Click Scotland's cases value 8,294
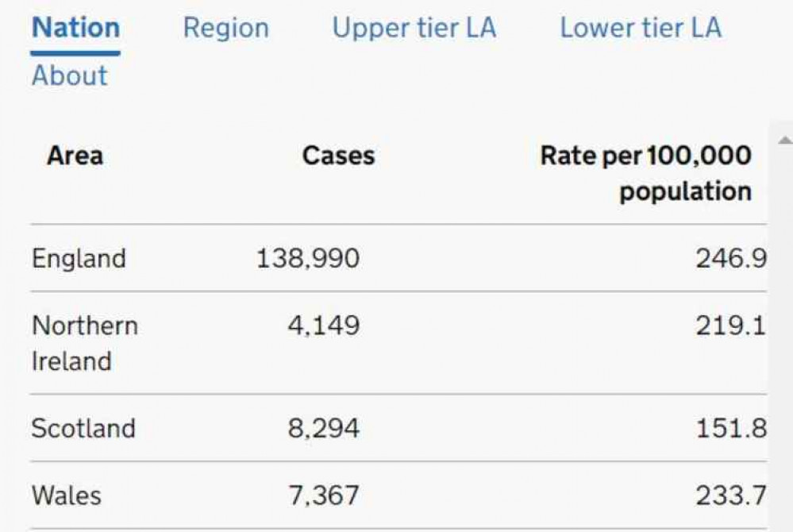The image size is (793, 532). point(323,429)
